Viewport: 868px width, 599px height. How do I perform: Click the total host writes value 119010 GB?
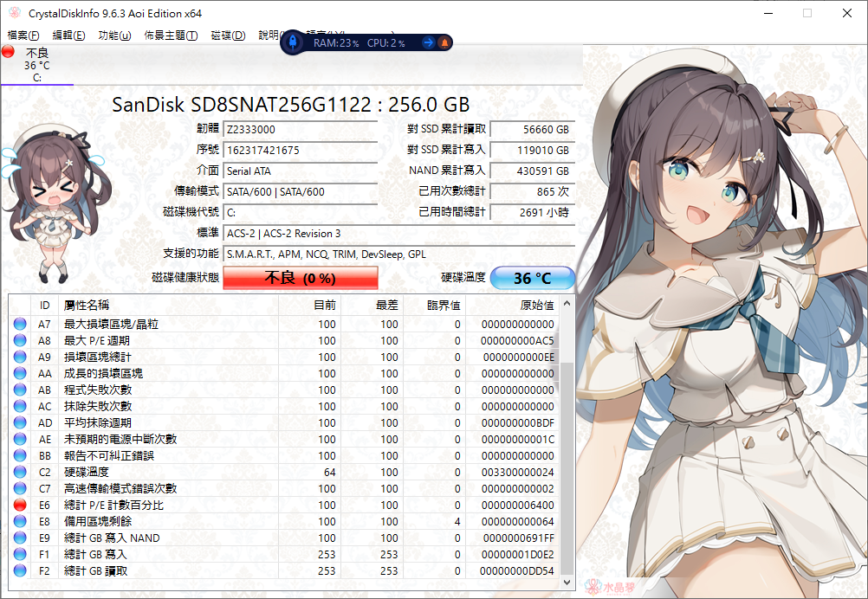tap(533, 150)
